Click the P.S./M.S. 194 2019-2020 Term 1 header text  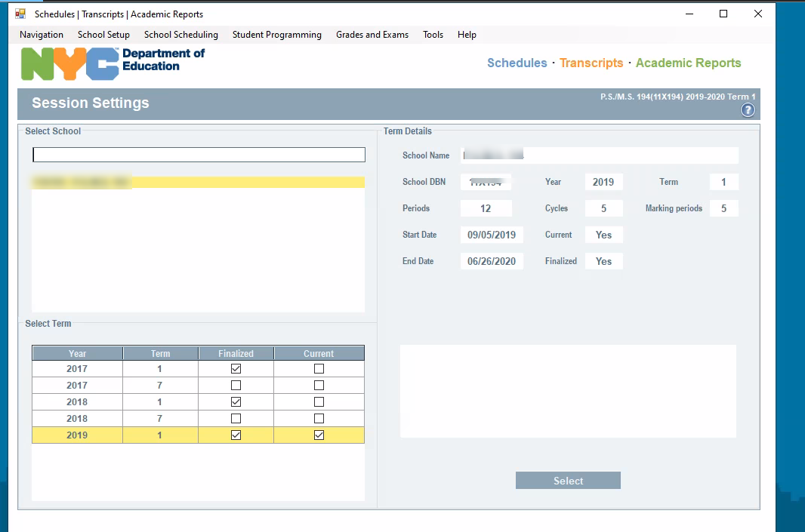[677, 97]
